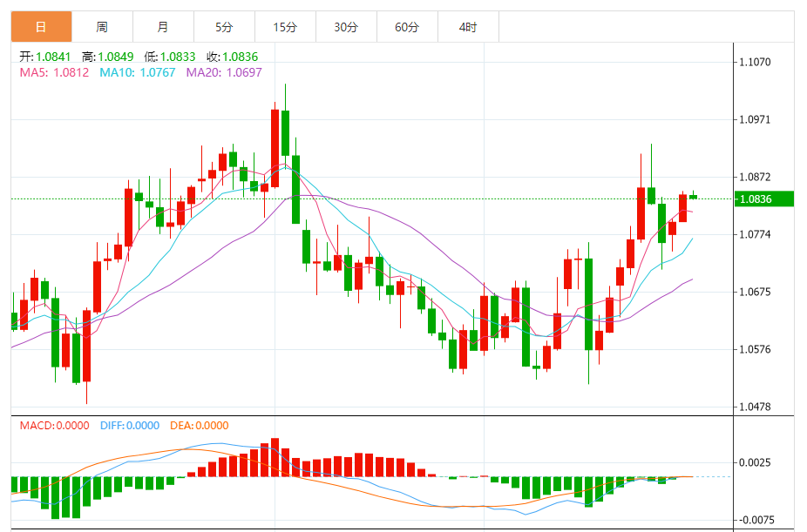Click the 1.0478 price axis label

pos(755,407)
